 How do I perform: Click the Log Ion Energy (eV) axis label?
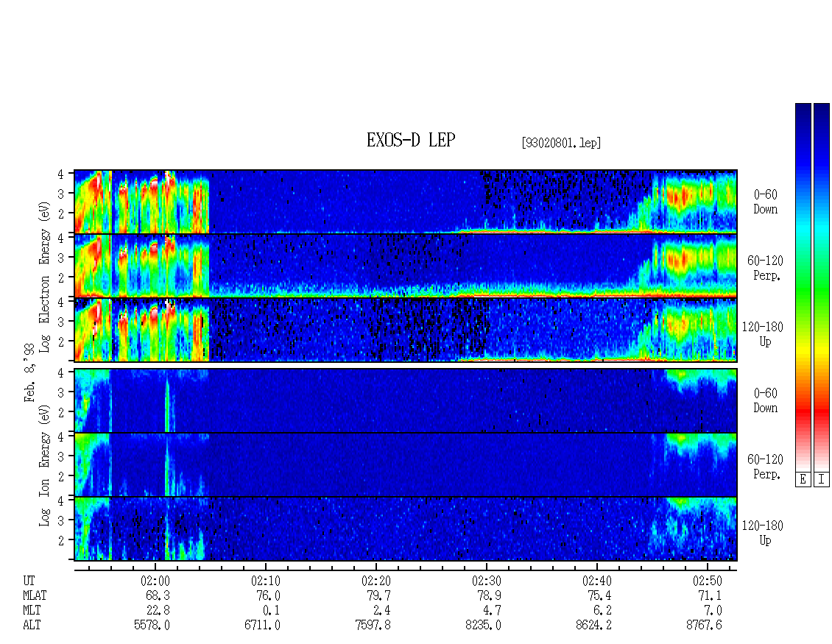pos(45,465)
